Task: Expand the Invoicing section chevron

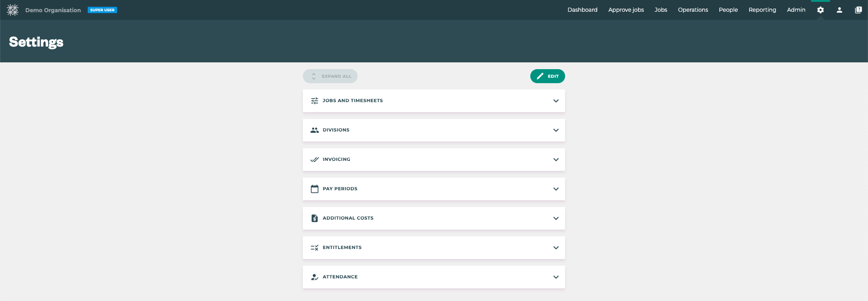Action: click(556, 160)
